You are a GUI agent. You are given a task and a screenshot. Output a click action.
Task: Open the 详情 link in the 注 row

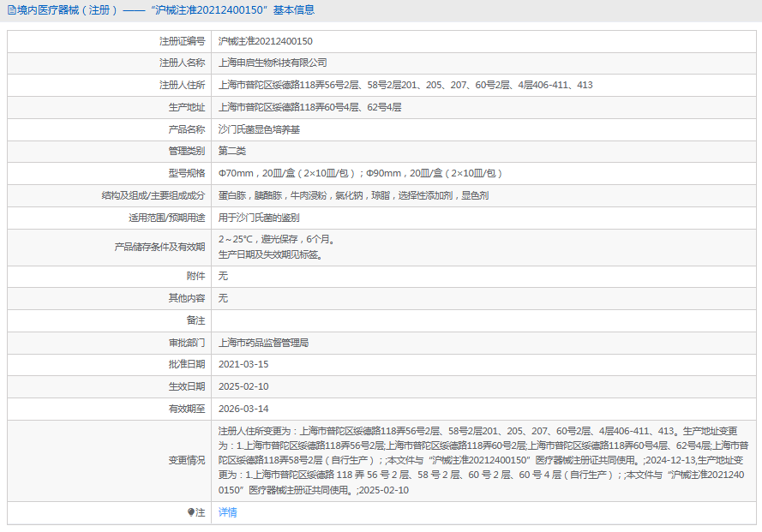pyautogui.click(x=227, y=512)
